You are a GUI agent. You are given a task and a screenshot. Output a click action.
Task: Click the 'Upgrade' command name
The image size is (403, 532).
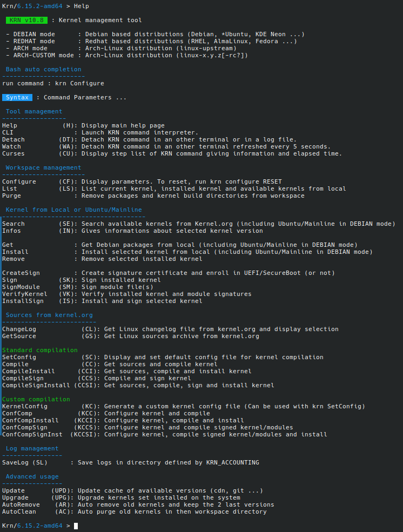click(x=15, y=498)
